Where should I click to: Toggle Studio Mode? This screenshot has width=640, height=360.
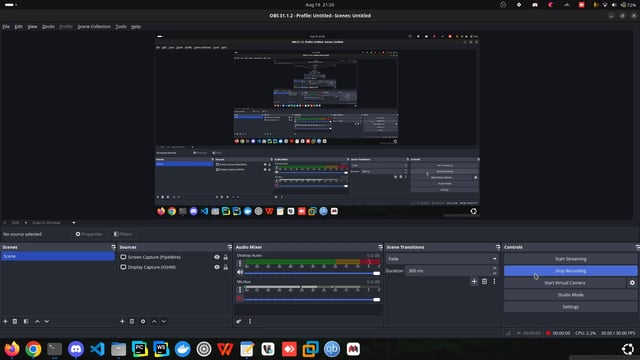570,295
